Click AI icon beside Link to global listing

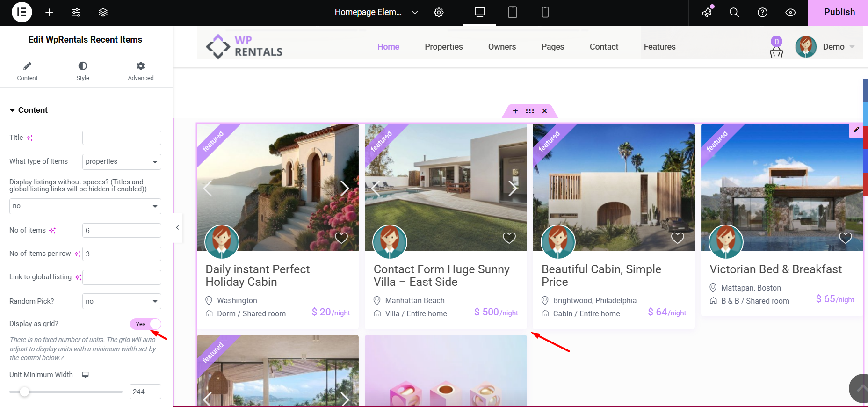78,277
